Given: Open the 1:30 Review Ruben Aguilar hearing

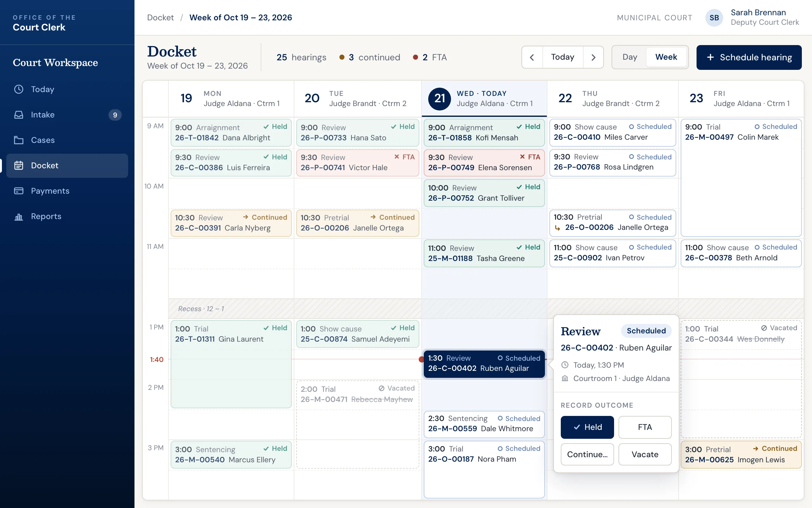Looking at the screenshot, I should point(484,364).
